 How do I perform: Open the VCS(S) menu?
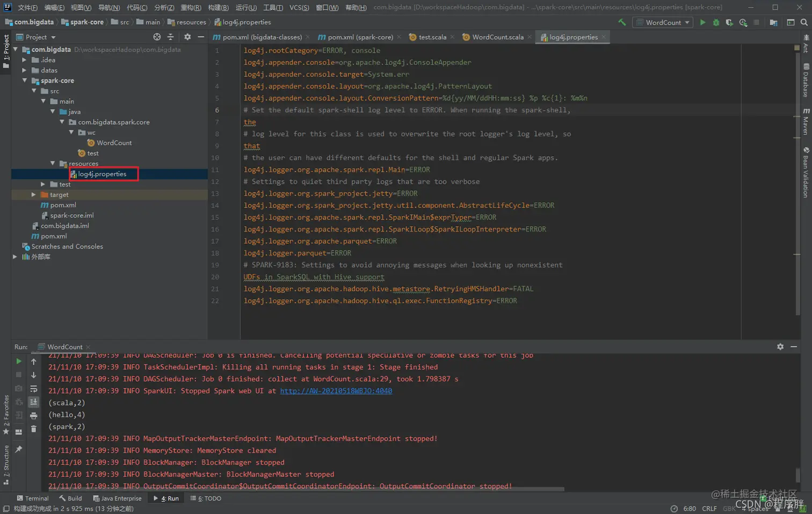(299, 8)
